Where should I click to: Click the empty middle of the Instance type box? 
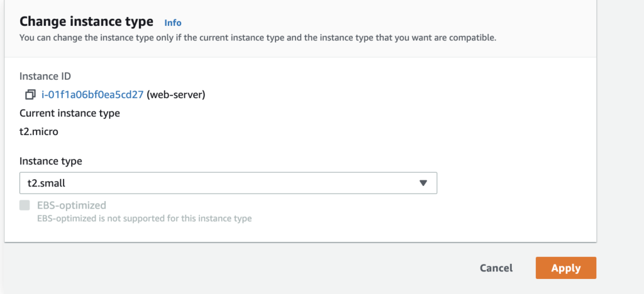pos(242,183)
